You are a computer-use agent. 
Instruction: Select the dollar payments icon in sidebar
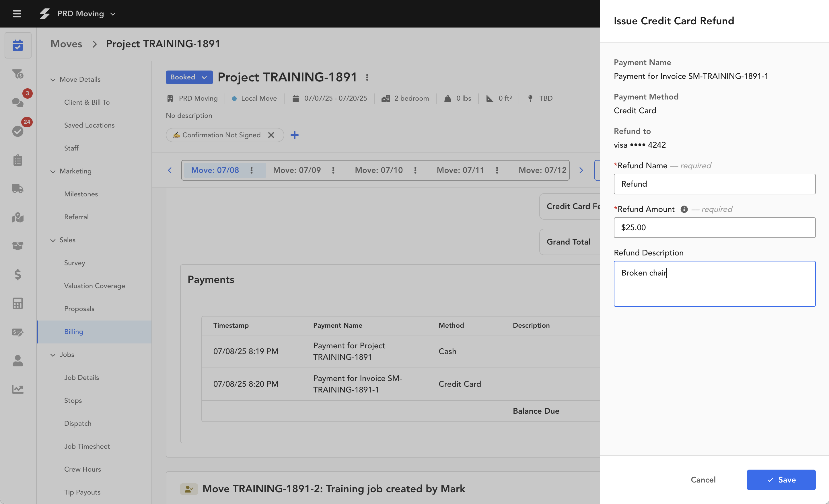click(x=18, y=275)
